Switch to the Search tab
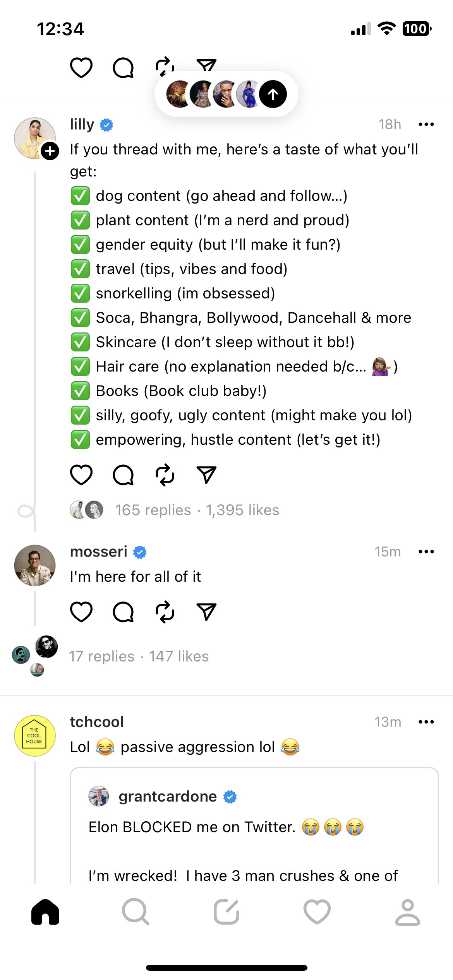The image size is (453, 980). coord(136,912)
